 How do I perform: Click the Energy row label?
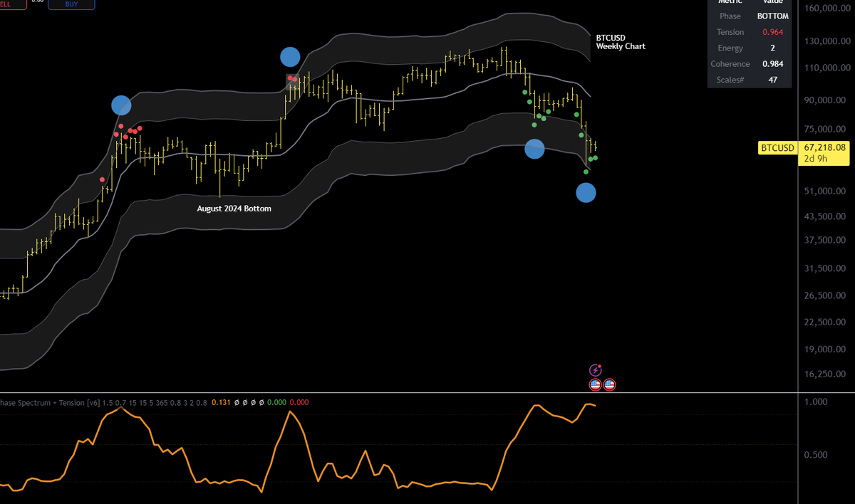click(730, 48)
